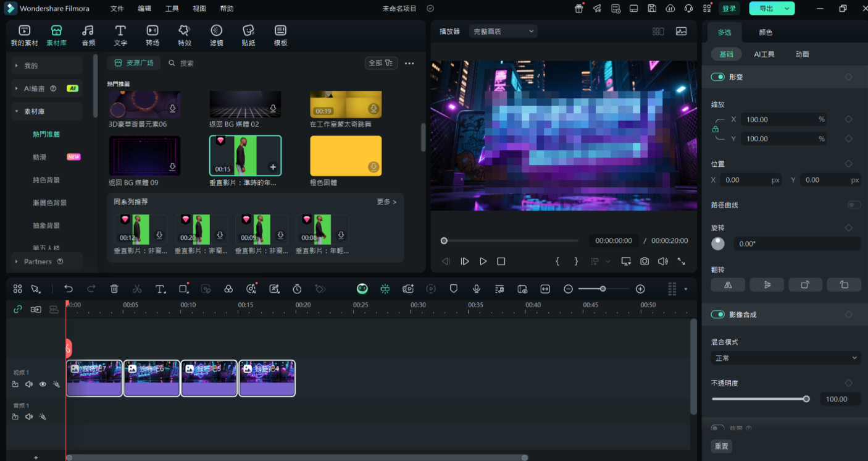Screen dimensions: 868x461
Task: Open the 文件 menu
Action: [x=117, y=9]
